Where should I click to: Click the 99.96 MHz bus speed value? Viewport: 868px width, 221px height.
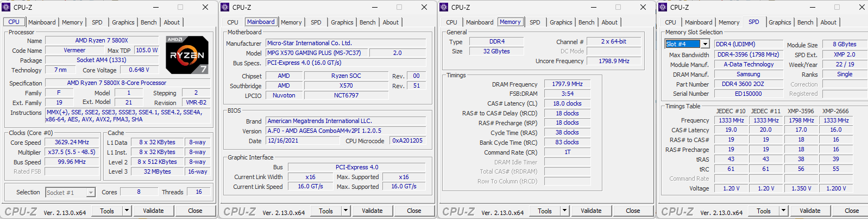point(72,162)
